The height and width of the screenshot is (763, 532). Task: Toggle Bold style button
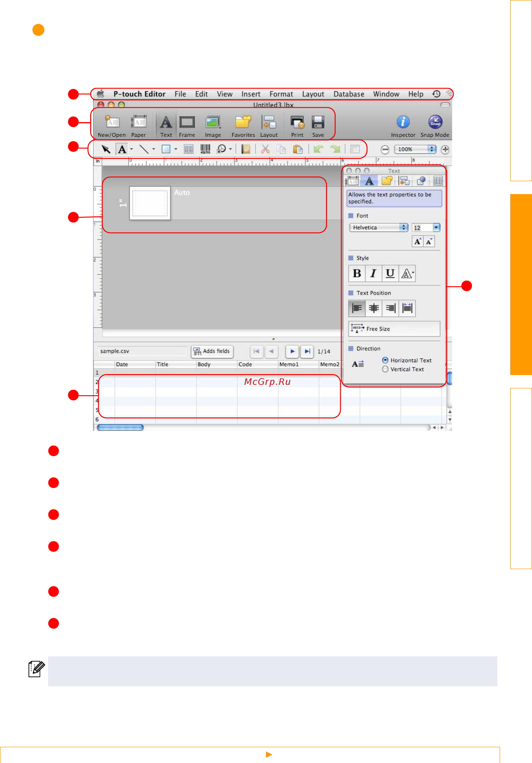point(357,274)
